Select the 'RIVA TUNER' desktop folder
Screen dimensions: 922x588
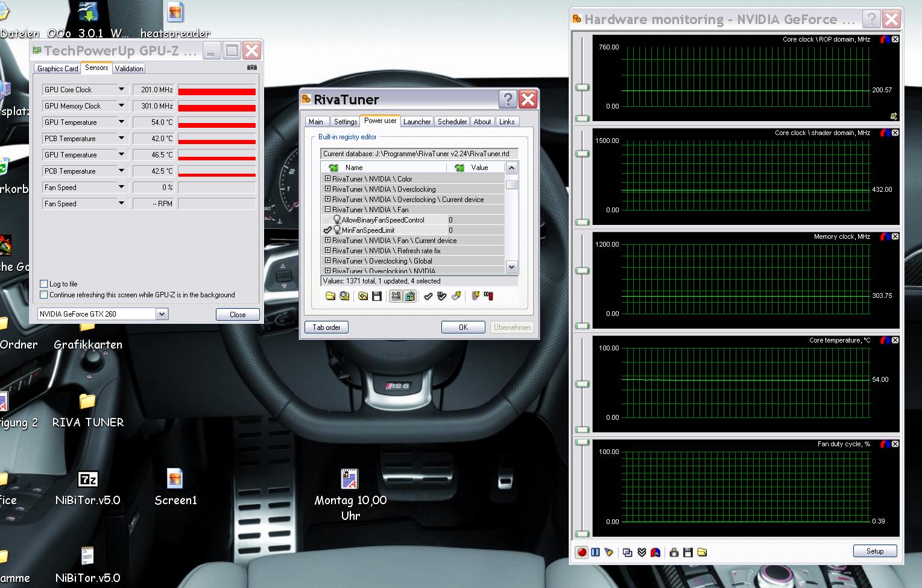(88, 410)
